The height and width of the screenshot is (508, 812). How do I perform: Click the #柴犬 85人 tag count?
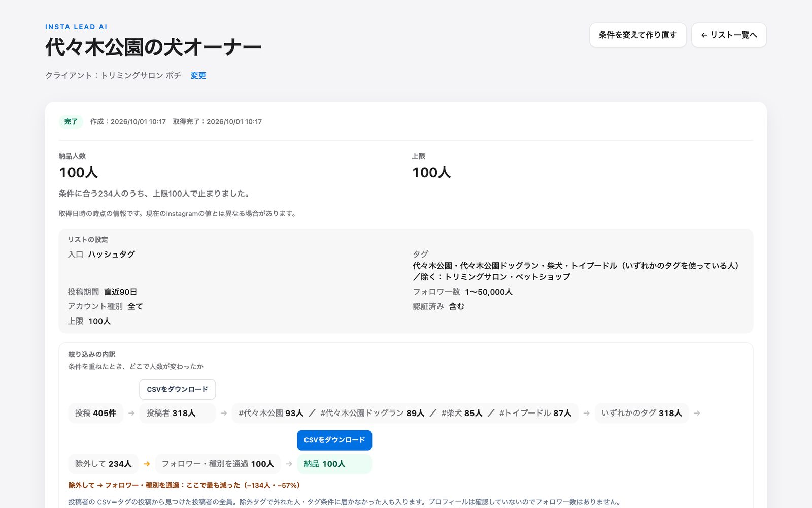[x=462, y=413]
